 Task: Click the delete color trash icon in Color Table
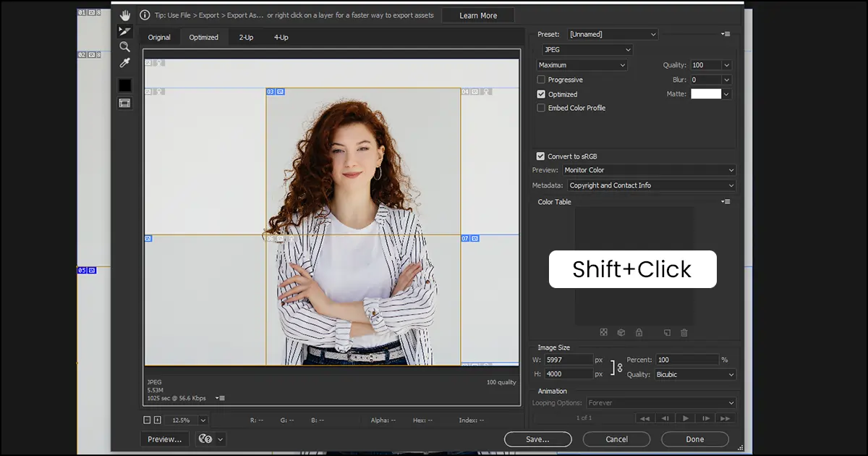[x=684, y=332]
